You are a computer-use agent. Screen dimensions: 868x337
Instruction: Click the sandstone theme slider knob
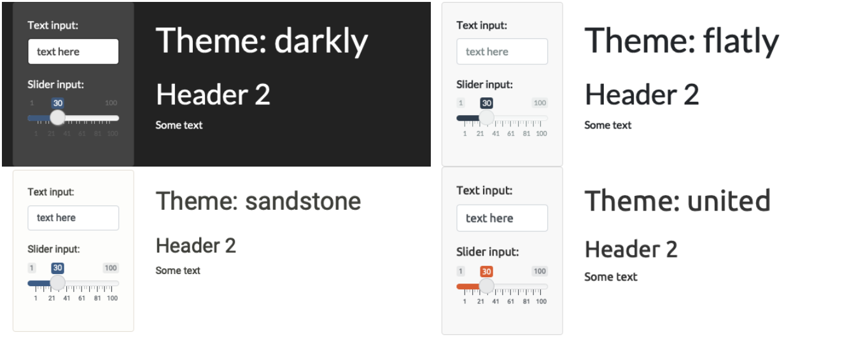58,282
